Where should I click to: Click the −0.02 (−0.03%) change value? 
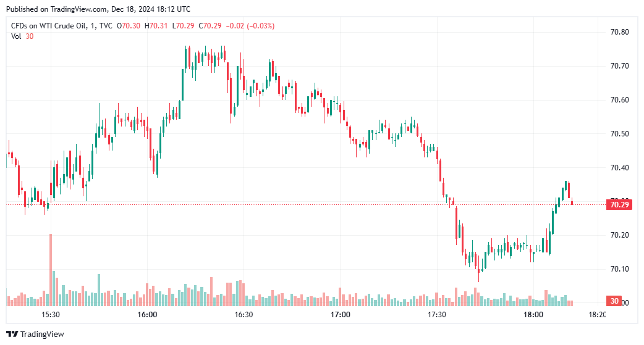pyautogui.click(x=250, y=26)
